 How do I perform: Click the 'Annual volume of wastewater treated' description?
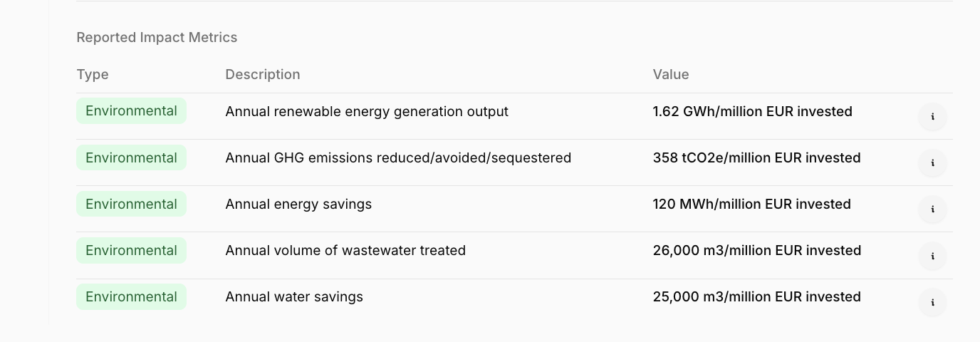tap(345, 250)
